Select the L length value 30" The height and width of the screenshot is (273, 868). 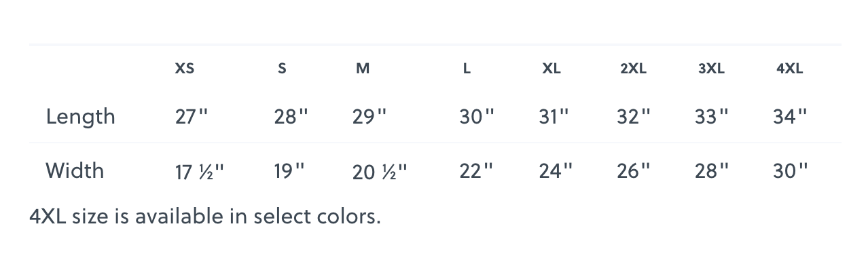click(477, 117)
